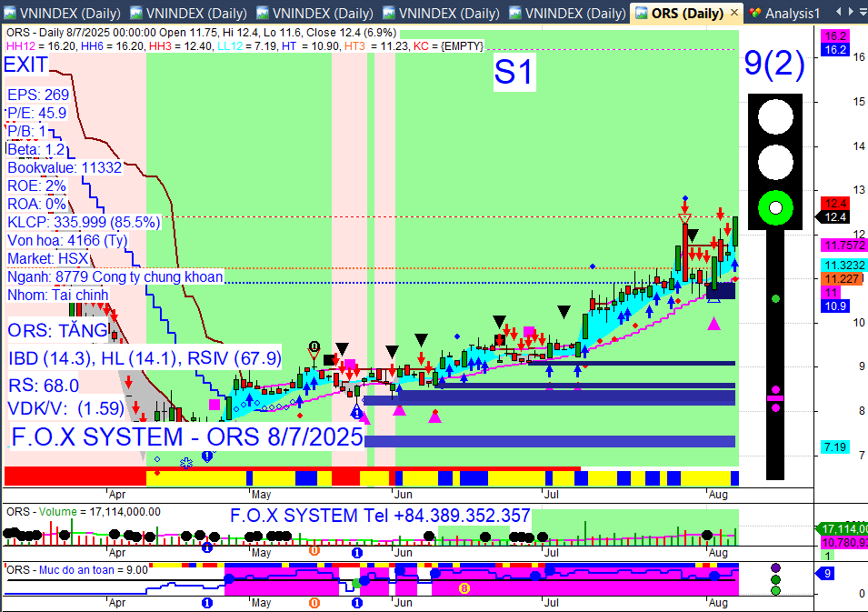Click the HH12 = 16.20 indicator readout
Image resolution: width=868 pixels, height=612 pixels.
pos(42,46)
